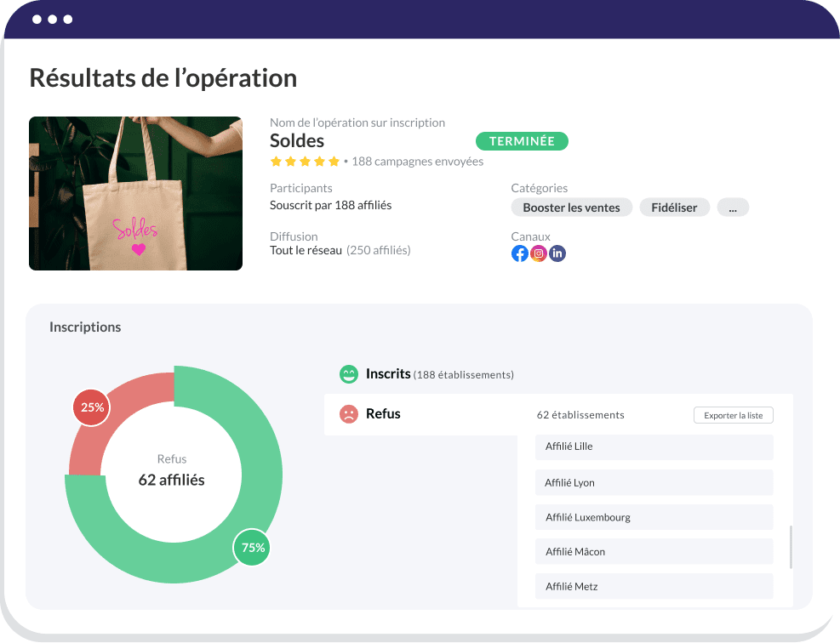
Task: Collapse the Inscriptions panel
Action: (x=85, y=327)
